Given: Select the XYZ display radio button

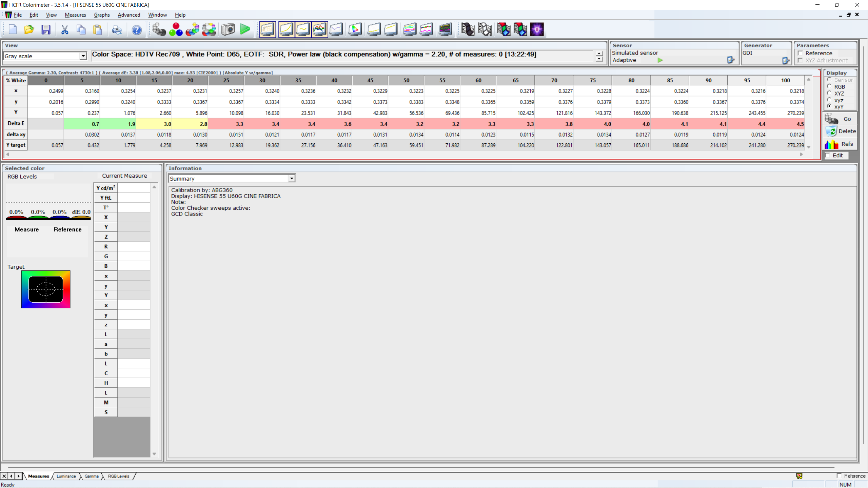Looking at the screenshot, I should (829, 93).
